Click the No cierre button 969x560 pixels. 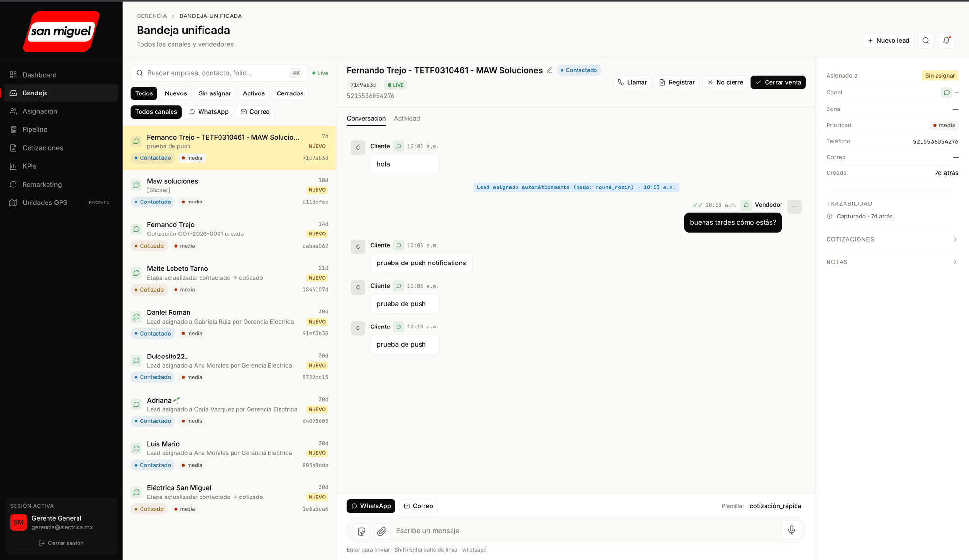click(725, 82)
